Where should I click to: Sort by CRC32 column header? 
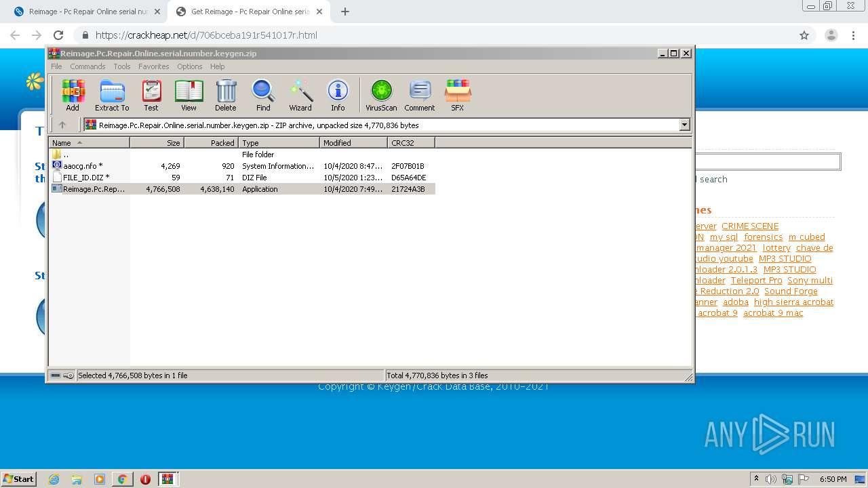pyautogui.click(x=411, y=142)
